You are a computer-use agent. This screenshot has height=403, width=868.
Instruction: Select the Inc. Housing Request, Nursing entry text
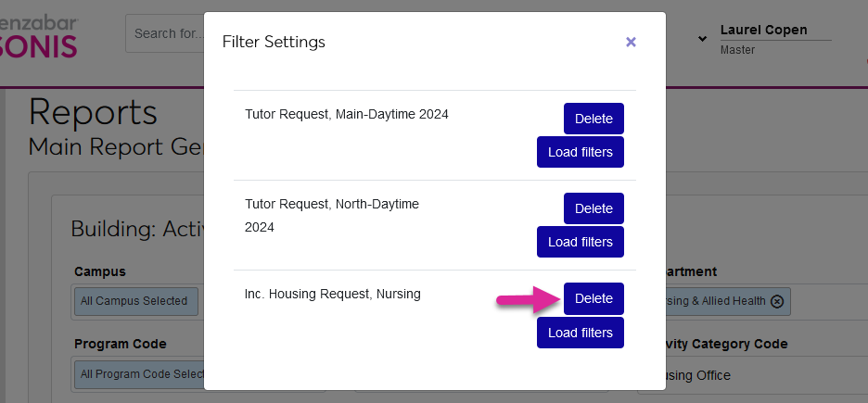[332, 294]
